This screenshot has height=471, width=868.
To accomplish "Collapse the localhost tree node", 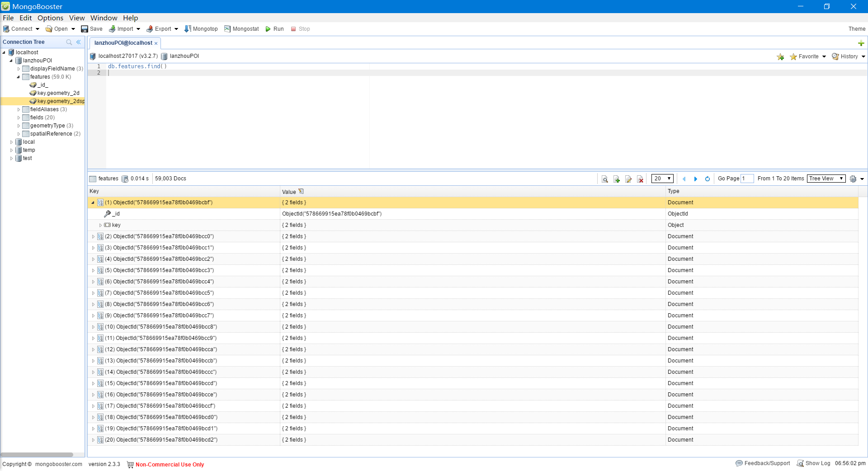I will (x=4, y=52).
